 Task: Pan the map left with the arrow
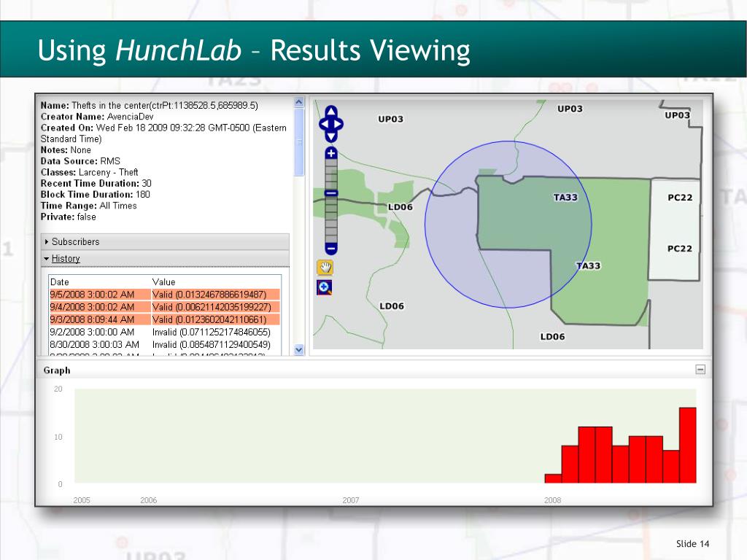[x=323, y=124]
